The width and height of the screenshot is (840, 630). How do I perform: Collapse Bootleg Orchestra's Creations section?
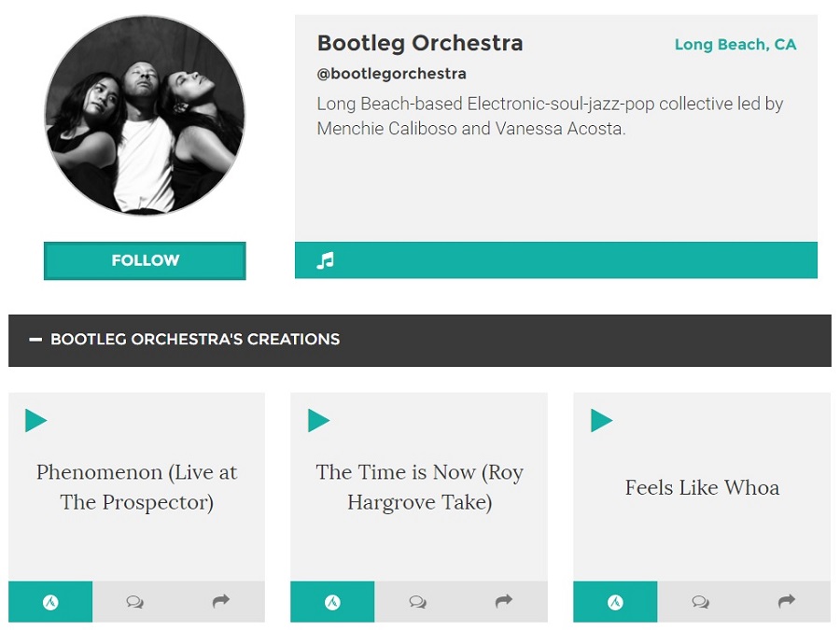(x=35, y=339)
